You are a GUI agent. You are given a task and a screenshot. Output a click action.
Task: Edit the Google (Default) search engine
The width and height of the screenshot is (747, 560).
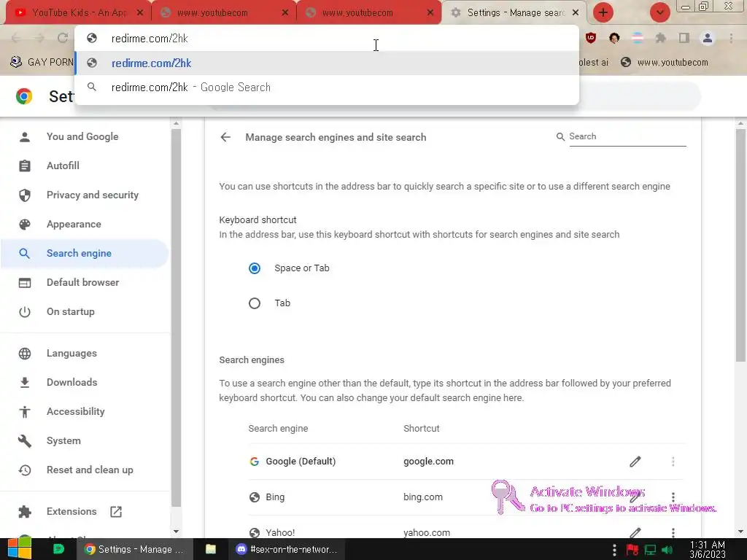tap(635, 462)
